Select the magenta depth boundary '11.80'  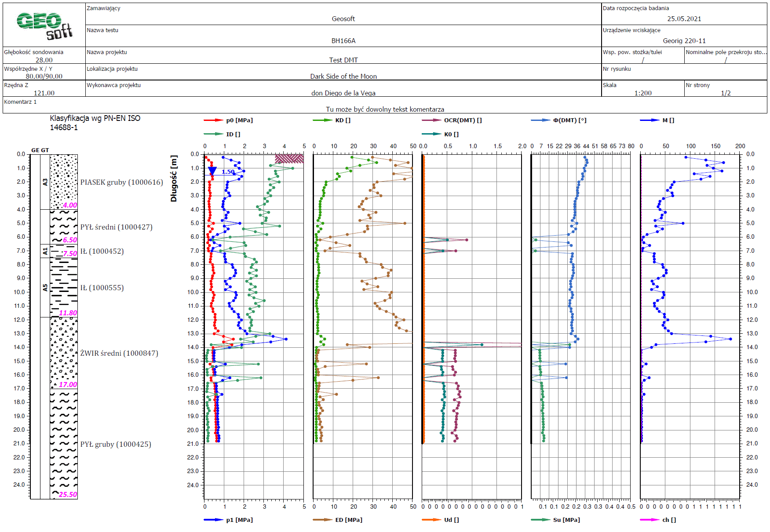tap(68, 313)
